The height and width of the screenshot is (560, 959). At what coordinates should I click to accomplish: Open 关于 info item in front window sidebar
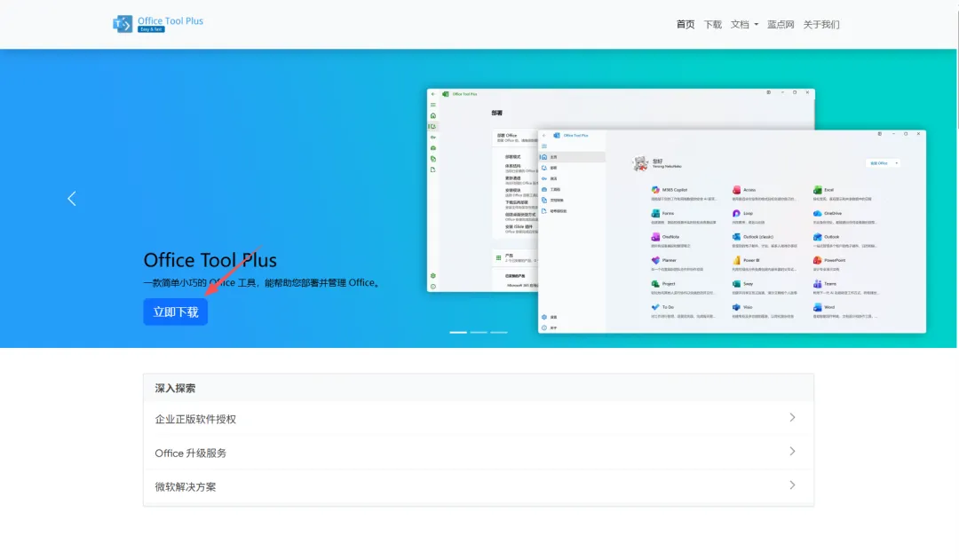[544, 327]
